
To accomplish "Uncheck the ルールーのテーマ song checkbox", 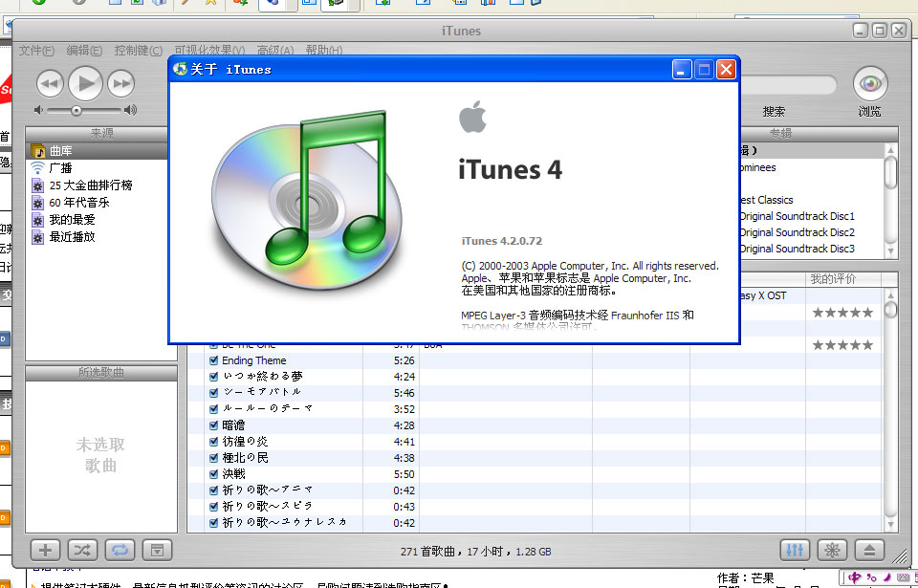I will 213,409.
